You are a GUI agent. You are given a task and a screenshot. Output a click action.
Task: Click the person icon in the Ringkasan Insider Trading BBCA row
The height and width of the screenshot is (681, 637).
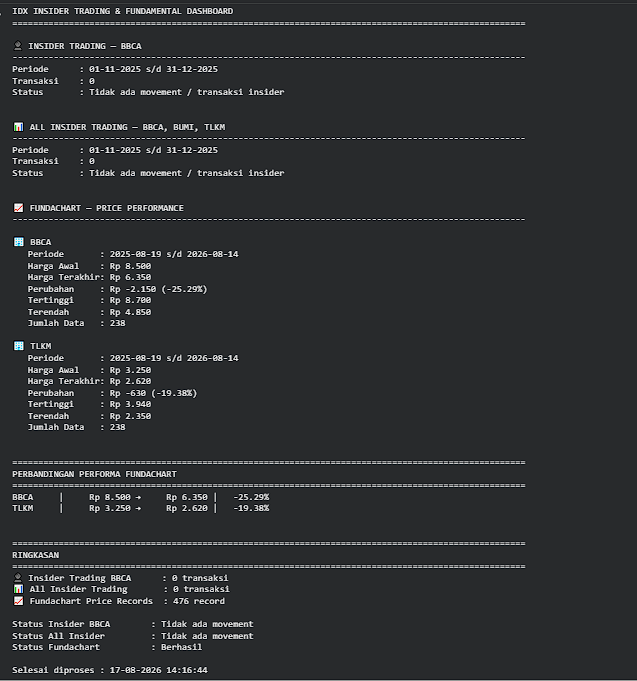click(18, 578)
